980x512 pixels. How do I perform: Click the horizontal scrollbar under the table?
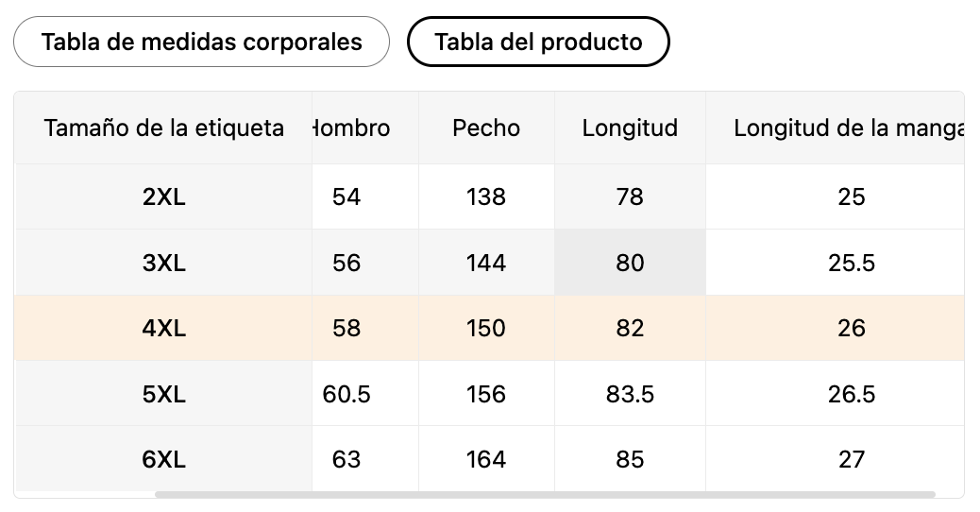pos(545,494)
